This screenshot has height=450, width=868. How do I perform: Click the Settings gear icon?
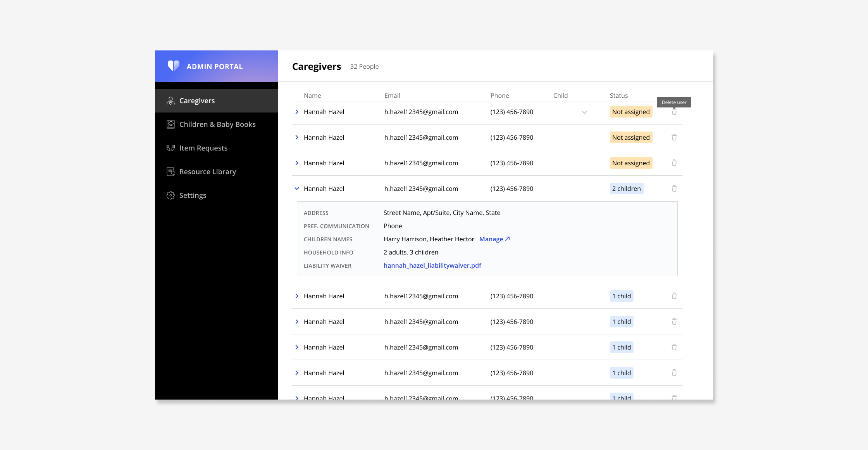tap(170, 195)
